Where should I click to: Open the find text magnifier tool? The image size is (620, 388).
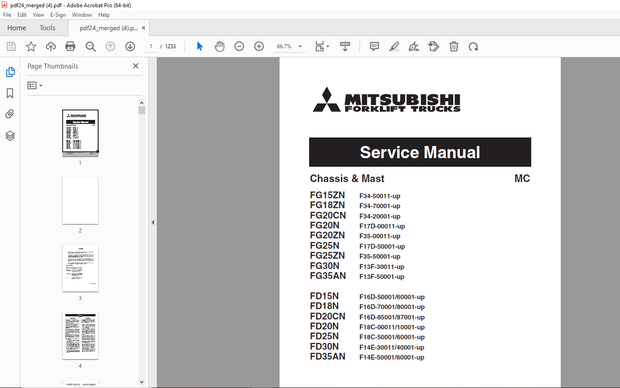(x=91, y=47)
